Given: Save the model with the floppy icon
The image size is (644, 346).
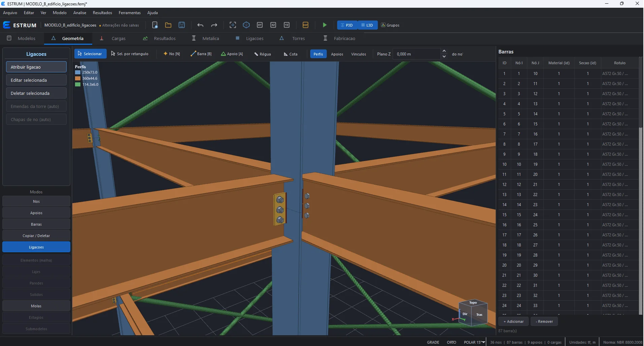Looking at the screenshot, I should (182, 25).
